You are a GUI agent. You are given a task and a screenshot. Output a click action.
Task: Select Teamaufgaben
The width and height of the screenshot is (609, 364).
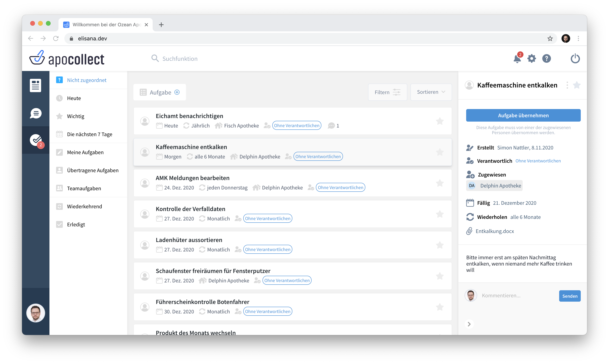coord(84,188)
